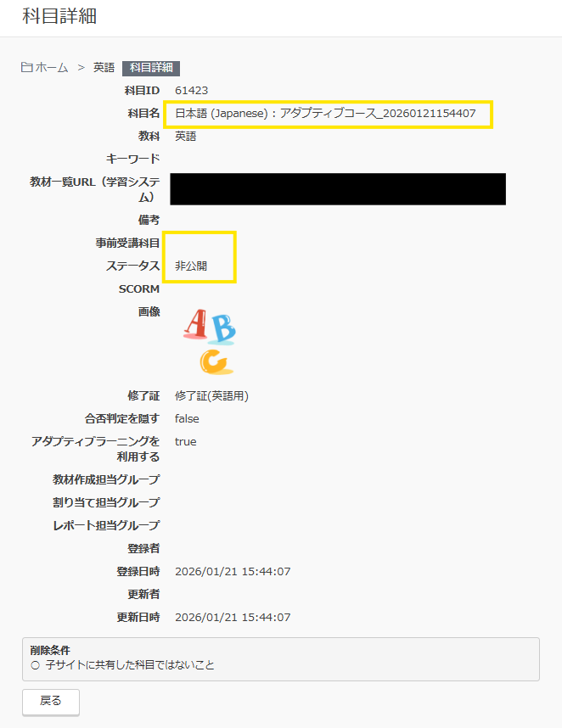Click the 子サイトに共有した科目ではないこと condition text

[130, 665]
